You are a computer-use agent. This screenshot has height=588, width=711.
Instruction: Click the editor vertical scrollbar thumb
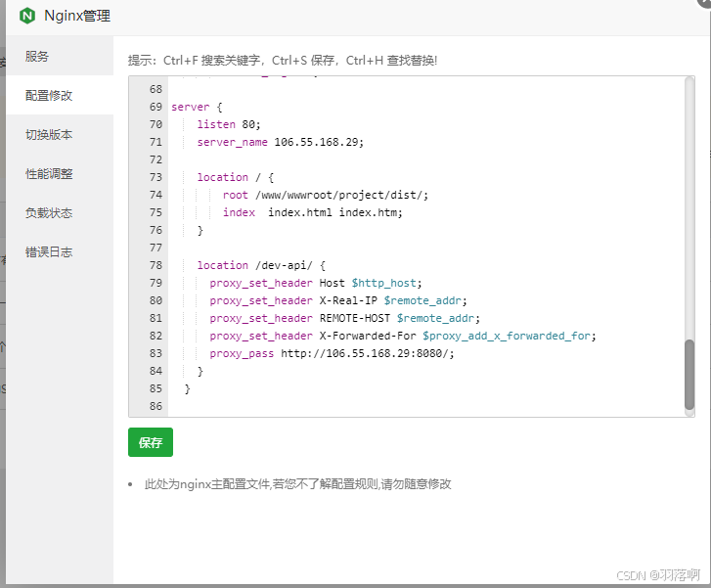(x=689, y=375)
